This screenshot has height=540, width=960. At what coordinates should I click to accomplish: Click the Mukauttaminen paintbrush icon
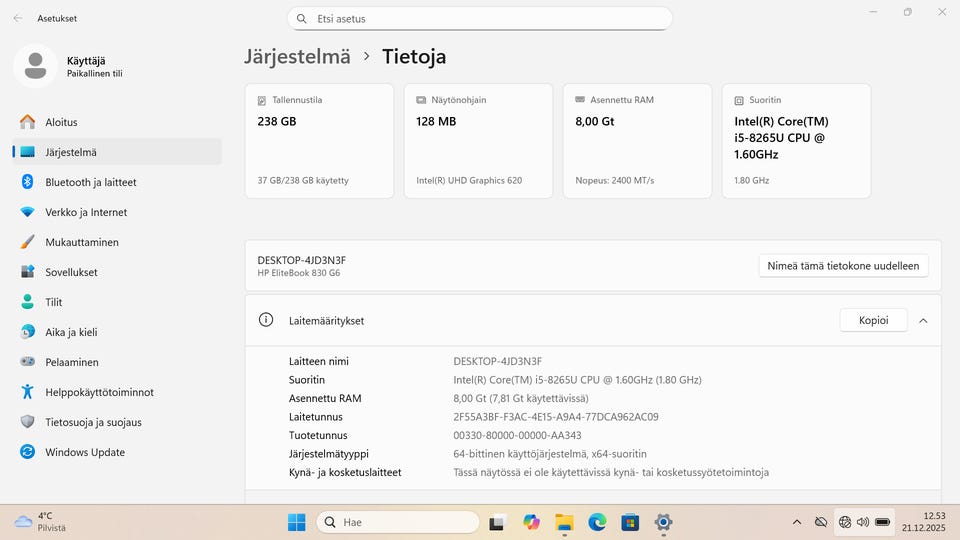27,242
